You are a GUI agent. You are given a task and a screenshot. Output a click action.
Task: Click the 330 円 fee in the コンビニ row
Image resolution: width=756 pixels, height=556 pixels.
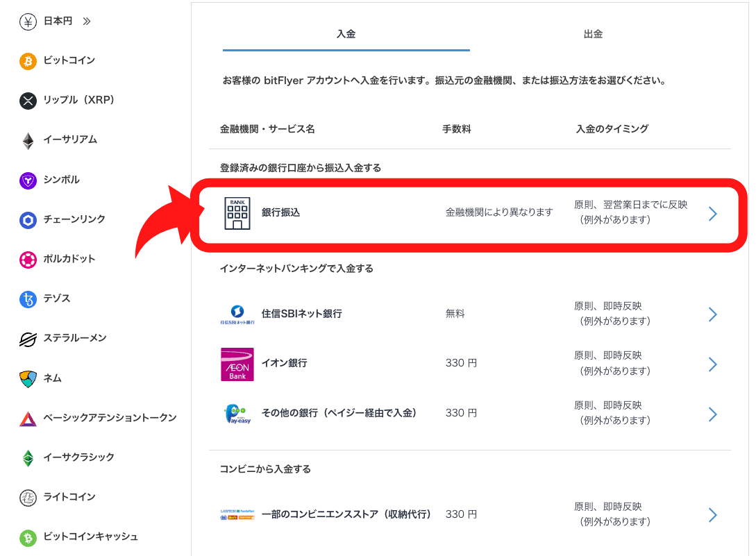point(462,514)
